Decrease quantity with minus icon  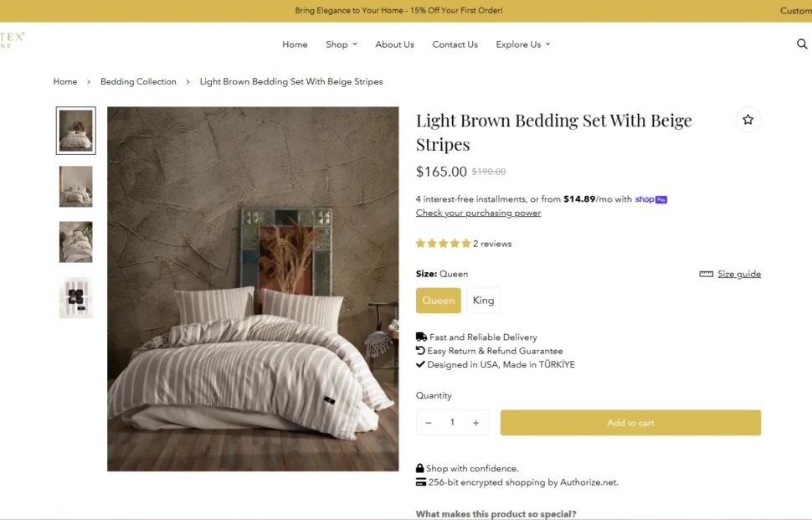point(429,423)
